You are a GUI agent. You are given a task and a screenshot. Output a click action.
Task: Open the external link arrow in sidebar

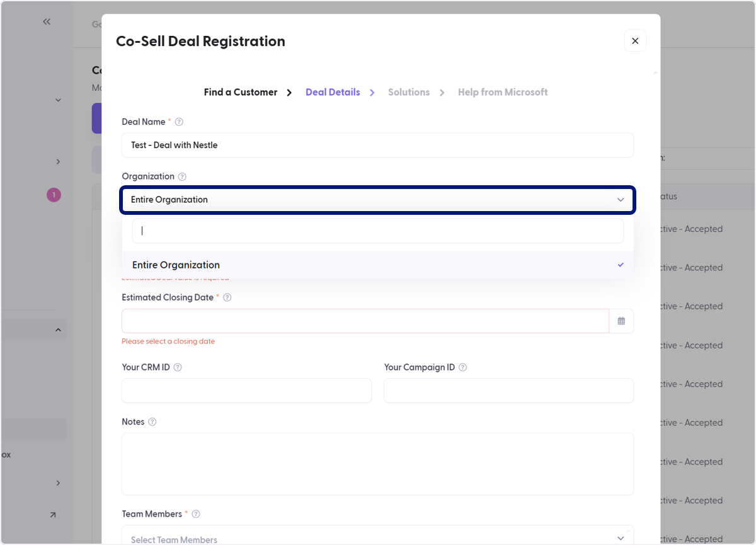(x=53, y=515)
